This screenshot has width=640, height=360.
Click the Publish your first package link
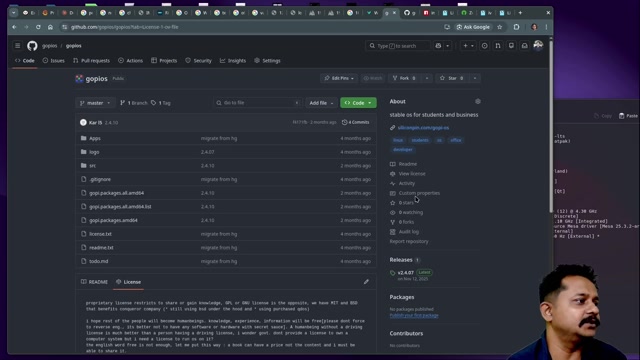click(x=414, y=315)
